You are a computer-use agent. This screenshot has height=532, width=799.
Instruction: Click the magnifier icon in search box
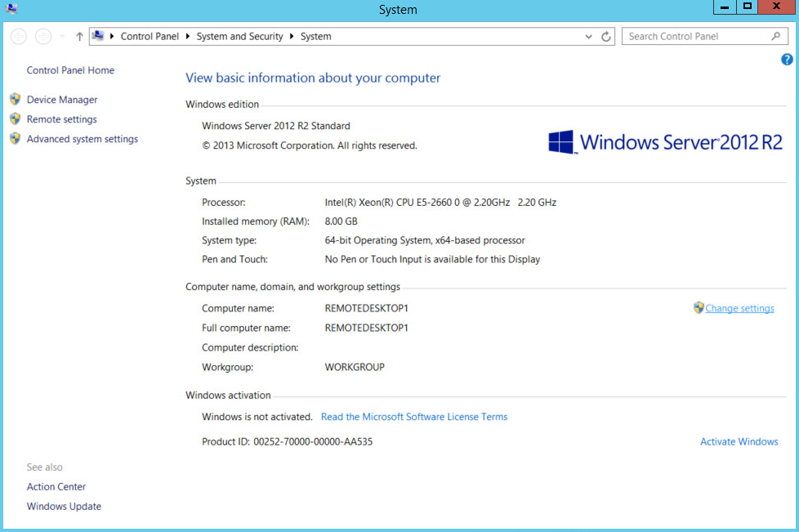[776, 36]
